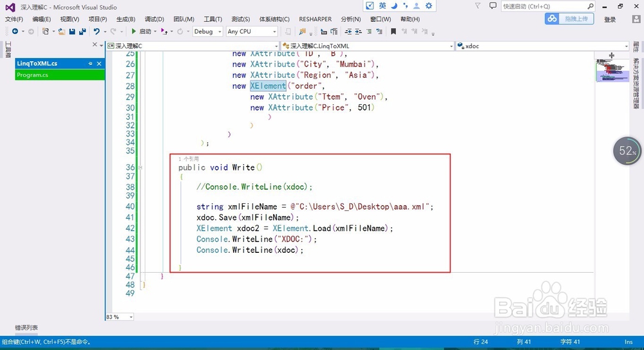The width and height of the screenshot is (644, 350).
Task: Click the feedback speech bubble icon
Action: click(x=493, y=6)
